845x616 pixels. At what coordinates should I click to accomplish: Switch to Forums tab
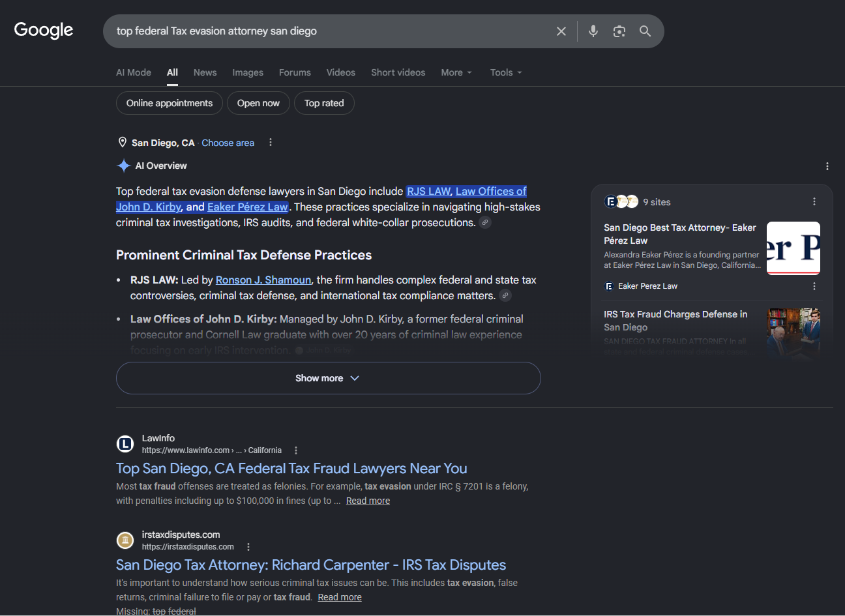[295, 72]
